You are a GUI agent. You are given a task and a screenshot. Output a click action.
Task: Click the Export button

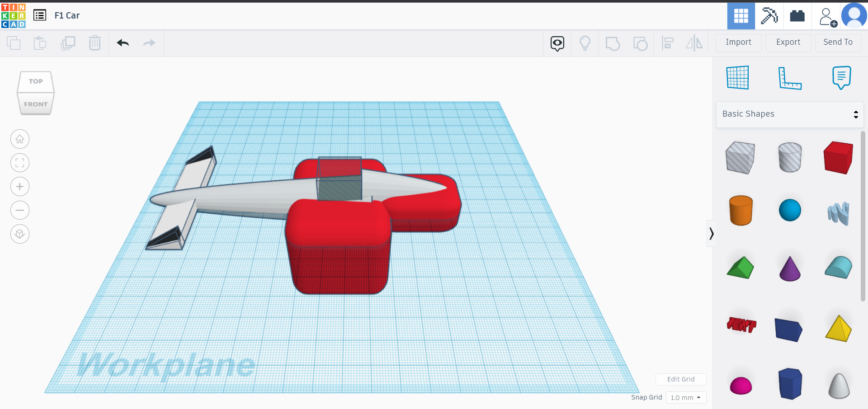click(788, 42)
